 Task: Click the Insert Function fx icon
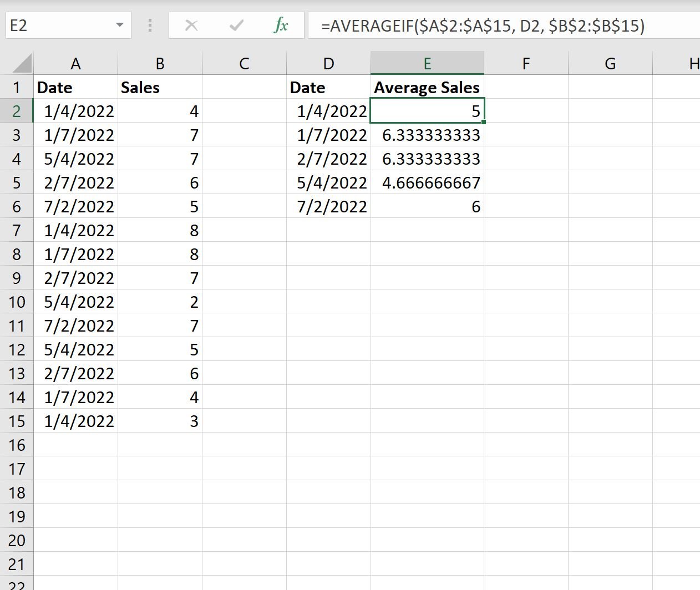pos(281,26)
